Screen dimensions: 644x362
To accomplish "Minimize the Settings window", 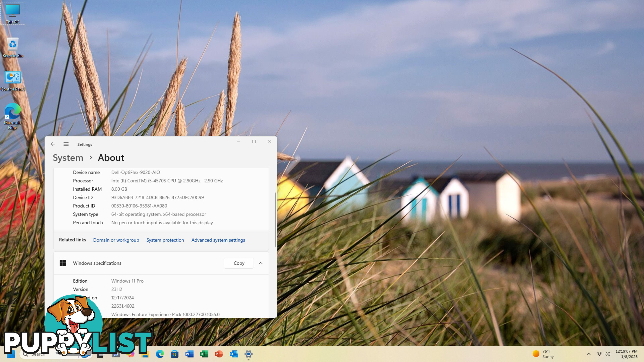I will (x=238, y=141).
